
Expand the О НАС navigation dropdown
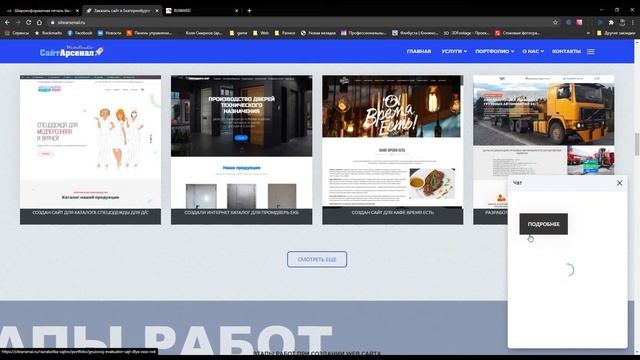click(x=533, y=51)
